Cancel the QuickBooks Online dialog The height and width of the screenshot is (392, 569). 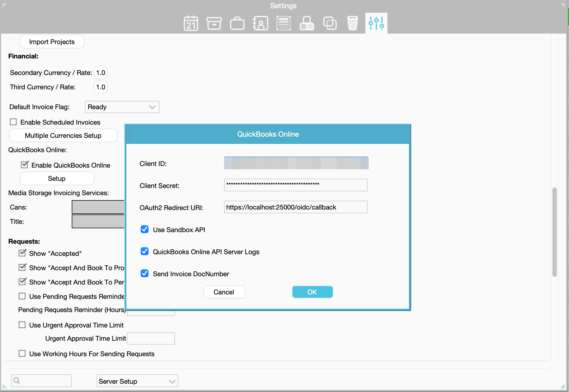tap(224, 292)
